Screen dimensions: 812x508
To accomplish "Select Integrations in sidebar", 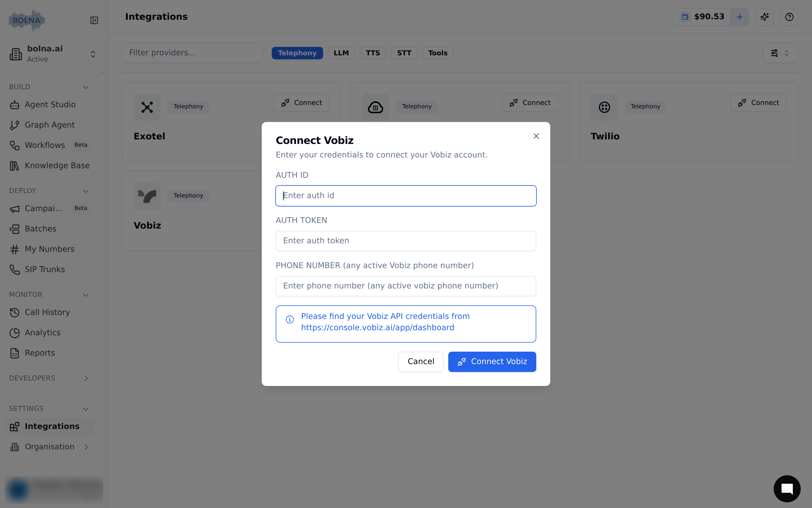I will click(x=50, y=426).
